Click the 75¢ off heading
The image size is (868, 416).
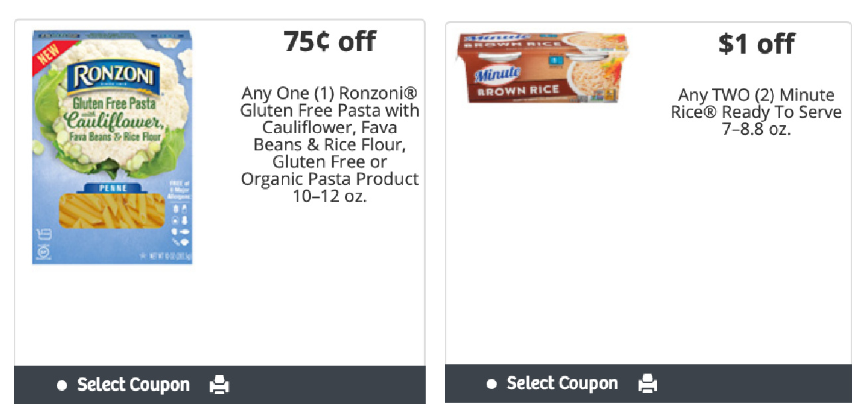click(330, 41)
